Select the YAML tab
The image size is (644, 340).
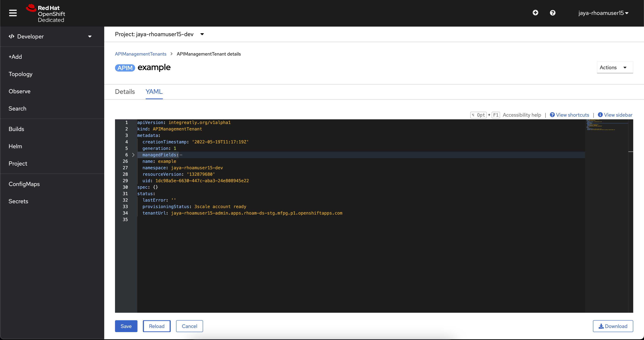[x=154, y=91]
